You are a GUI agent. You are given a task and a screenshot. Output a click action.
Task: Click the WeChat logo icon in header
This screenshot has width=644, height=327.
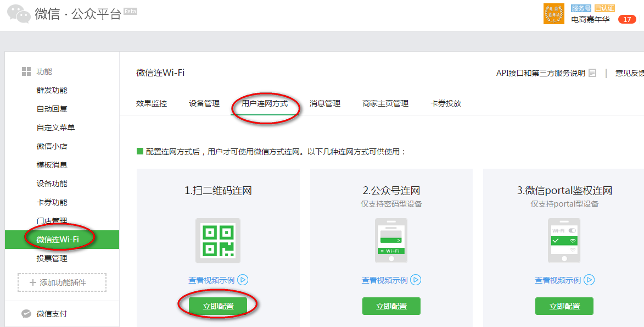[x=19, y=14]
